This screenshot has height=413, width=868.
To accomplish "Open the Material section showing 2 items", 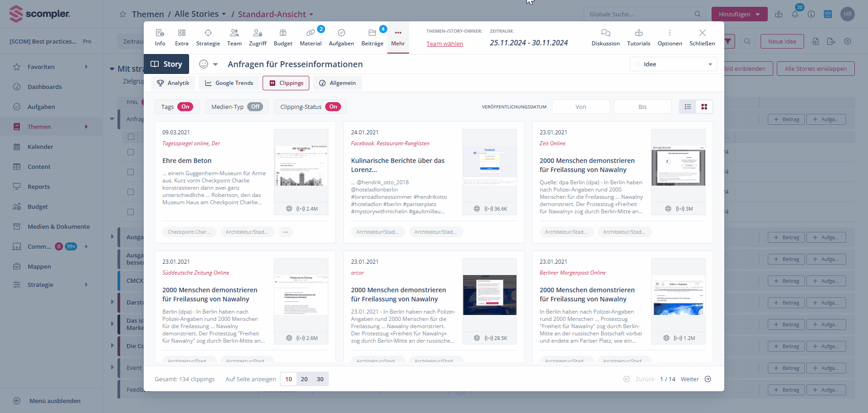I will (x=311, y=37).
